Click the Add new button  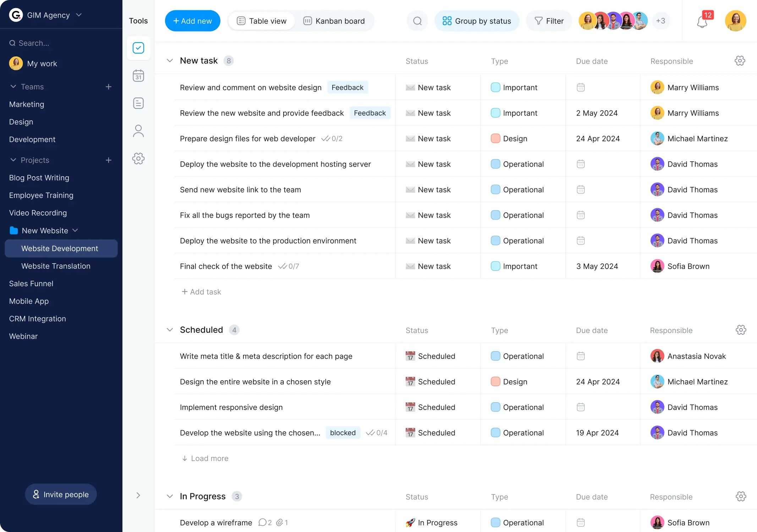pos(193,21)
